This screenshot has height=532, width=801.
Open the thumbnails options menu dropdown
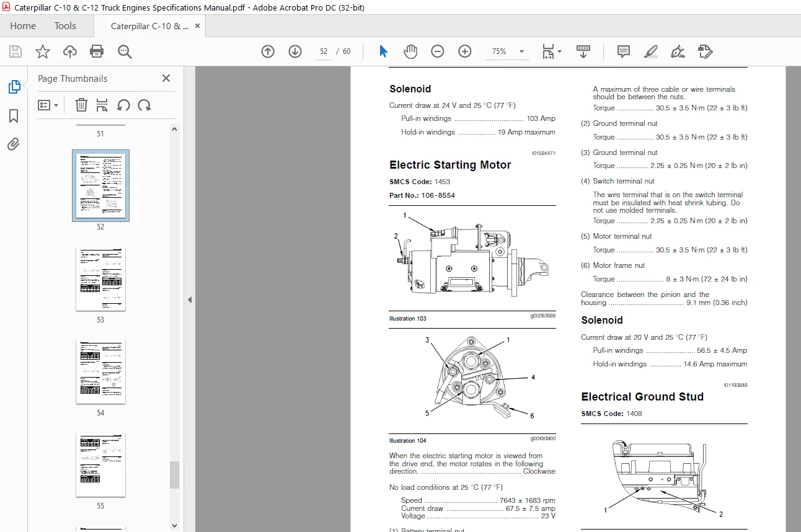48,105
